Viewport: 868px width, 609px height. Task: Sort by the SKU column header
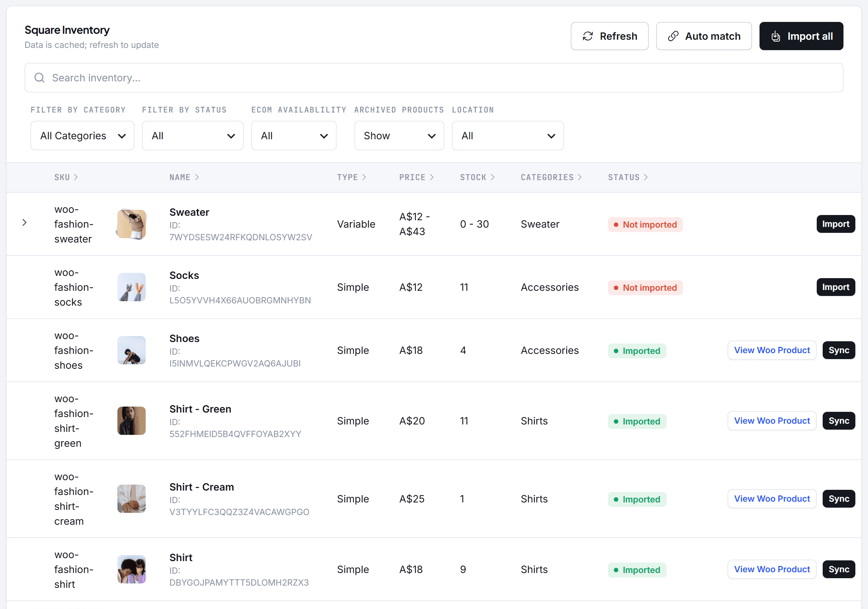[66, 177]
